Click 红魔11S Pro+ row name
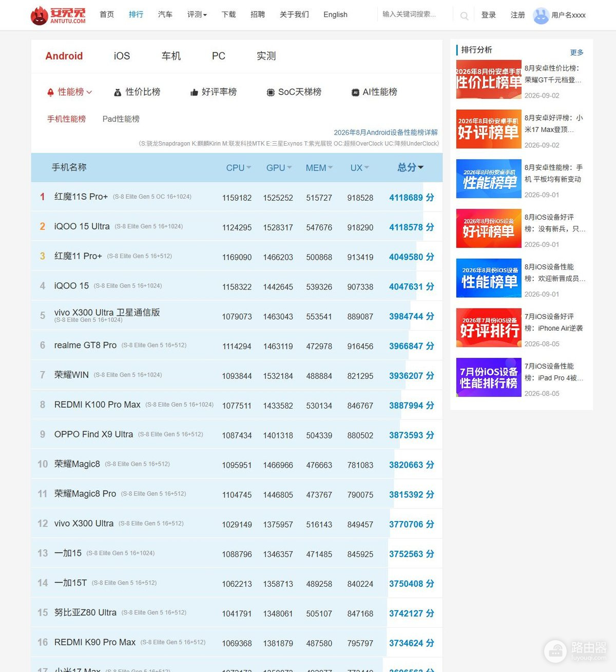616x672 pixels. tap(81, 197)
